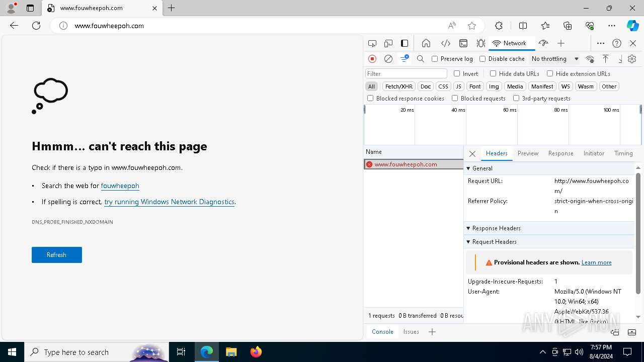Clear the network log
This screenshot has width=644, height=362.
pyautogui.click(x=388, y=59)
